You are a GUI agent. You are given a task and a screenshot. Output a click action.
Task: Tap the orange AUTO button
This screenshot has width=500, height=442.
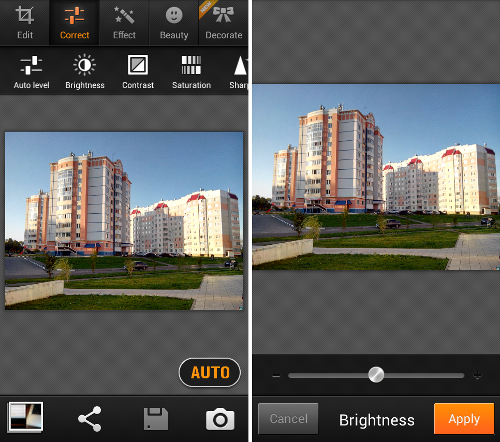coord(210,372)
